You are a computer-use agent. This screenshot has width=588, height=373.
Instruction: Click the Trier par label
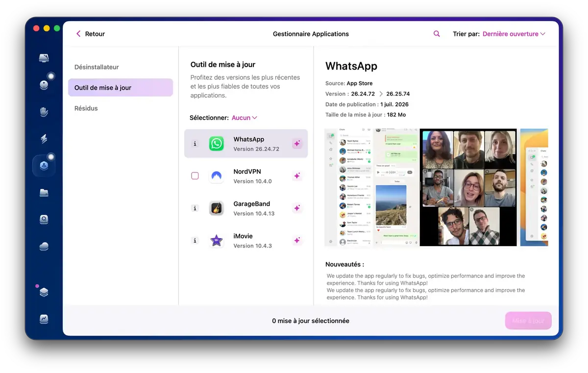(x=466, y=34)
